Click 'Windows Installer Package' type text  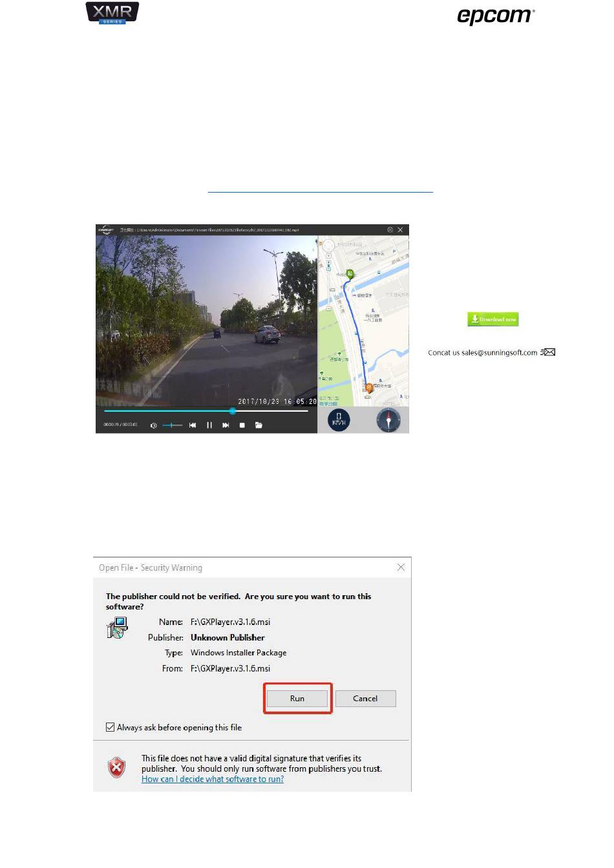click(238, 653)
